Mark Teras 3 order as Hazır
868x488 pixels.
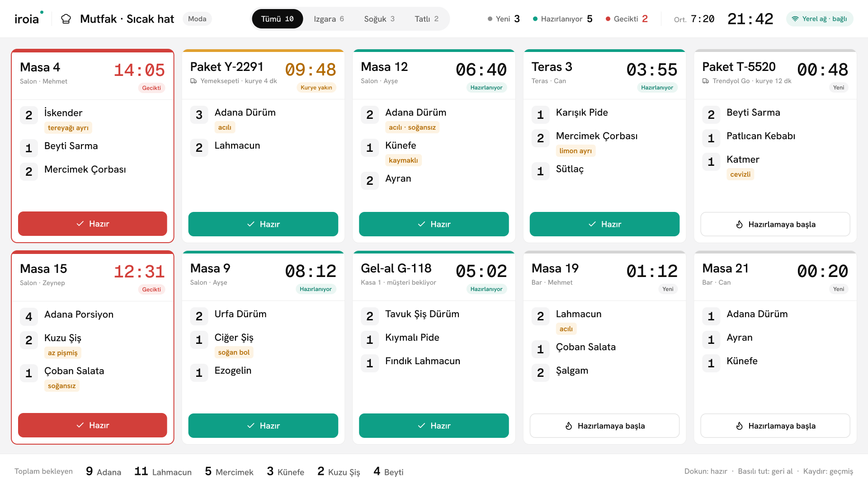604,224
